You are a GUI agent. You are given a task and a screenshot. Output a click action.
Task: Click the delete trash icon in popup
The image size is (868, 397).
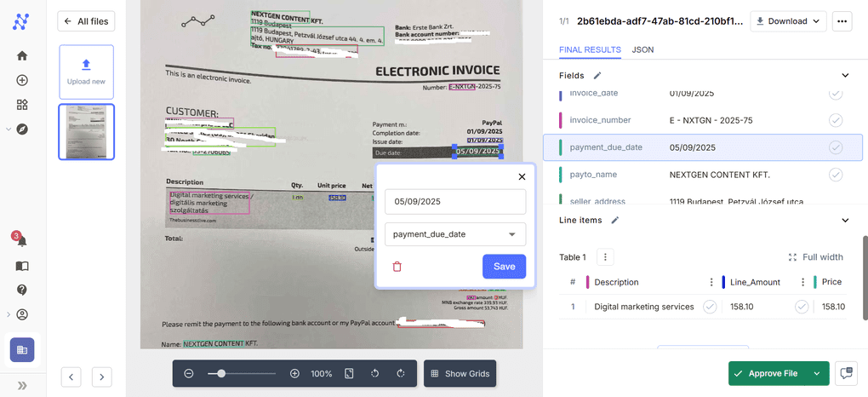click(x=397, y=267)
